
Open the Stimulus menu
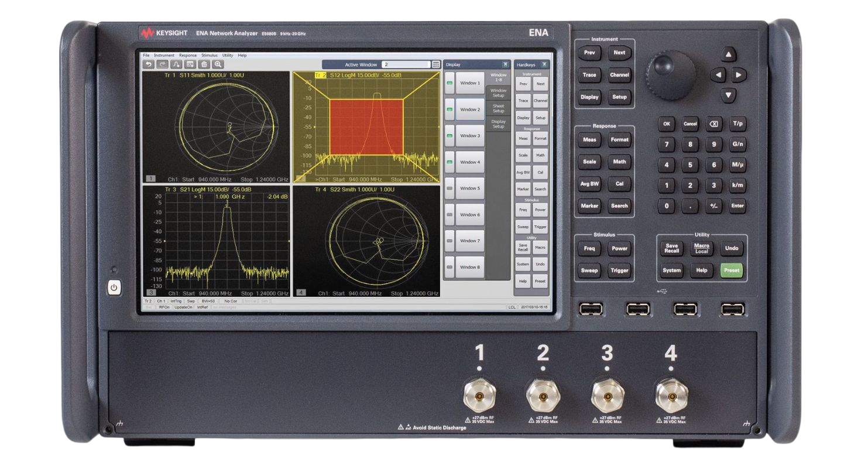209,55
